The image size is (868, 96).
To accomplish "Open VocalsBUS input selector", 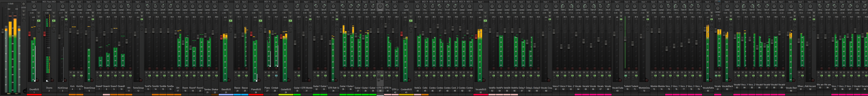I will pos(481,2).
